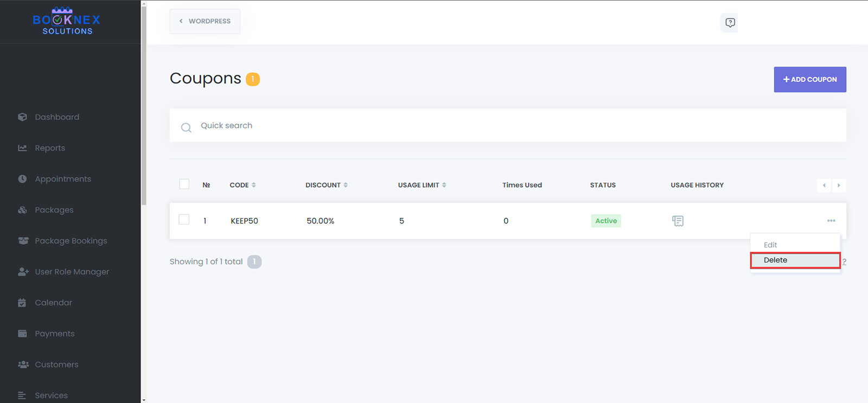Check the KEEP50 coupon row checkbox

pyautogui.click(x=184, y=220)
